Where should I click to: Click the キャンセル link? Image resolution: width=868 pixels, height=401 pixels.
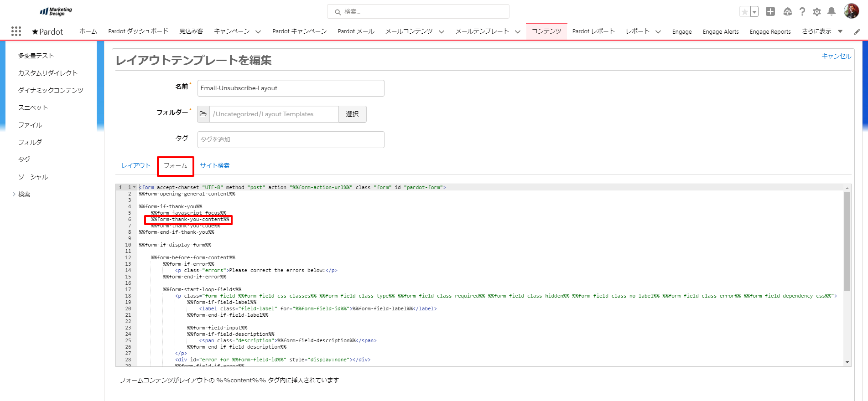[x=836, y=56]
